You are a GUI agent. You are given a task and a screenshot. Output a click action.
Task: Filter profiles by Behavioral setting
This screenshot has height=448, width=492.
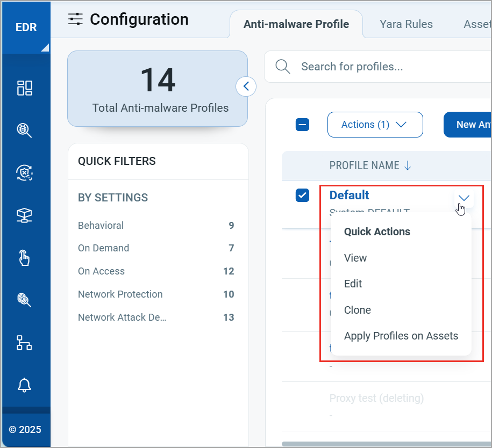[x=101, y=225]
